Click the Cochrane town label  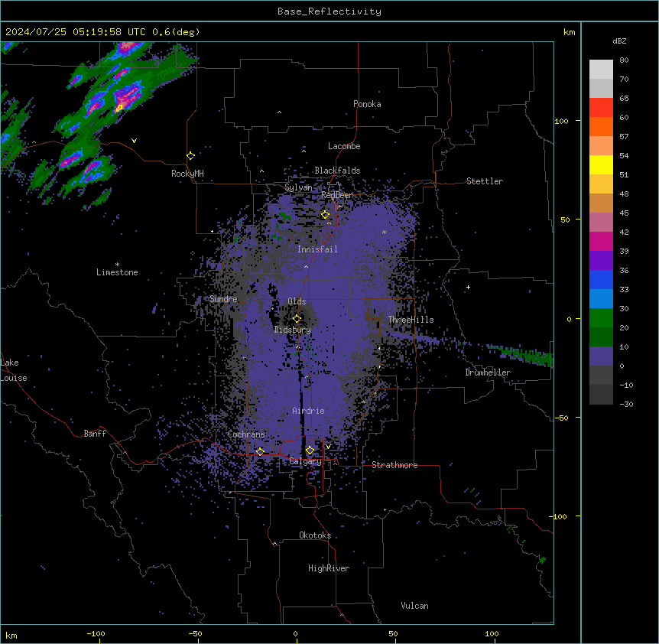click(247, 434)
